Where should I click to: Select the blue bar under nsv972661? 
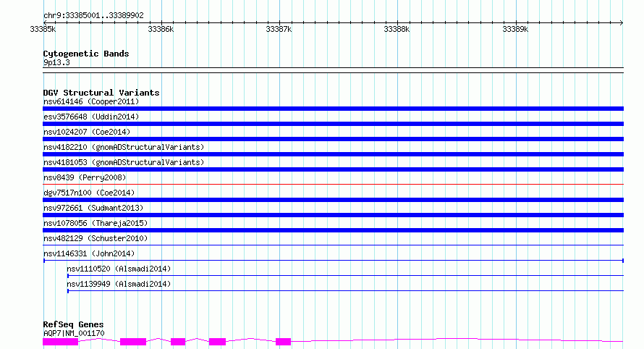[333, 215]
